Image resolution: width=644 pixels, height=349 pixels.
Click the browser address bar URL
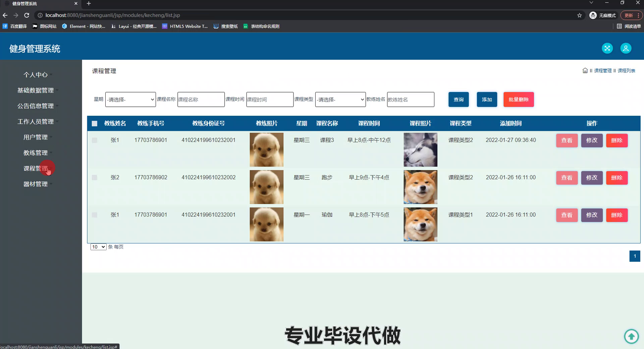(113, 15)
